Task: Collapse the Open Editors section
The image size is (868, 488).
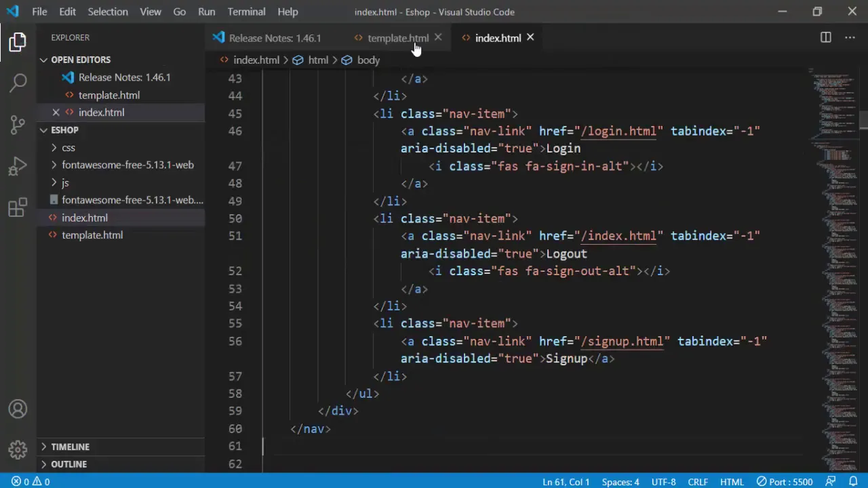Action: pyautogui.click(x=80, y=60)
